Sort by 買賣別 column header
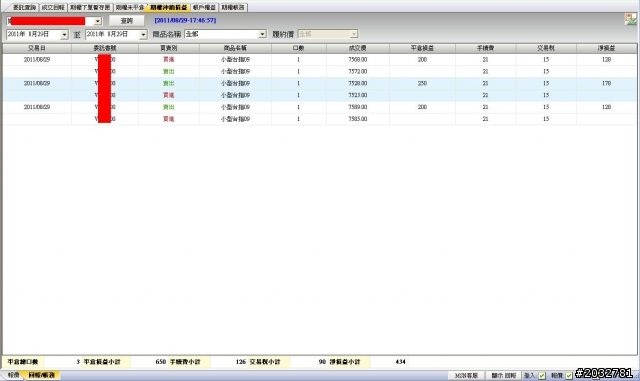 169,48
